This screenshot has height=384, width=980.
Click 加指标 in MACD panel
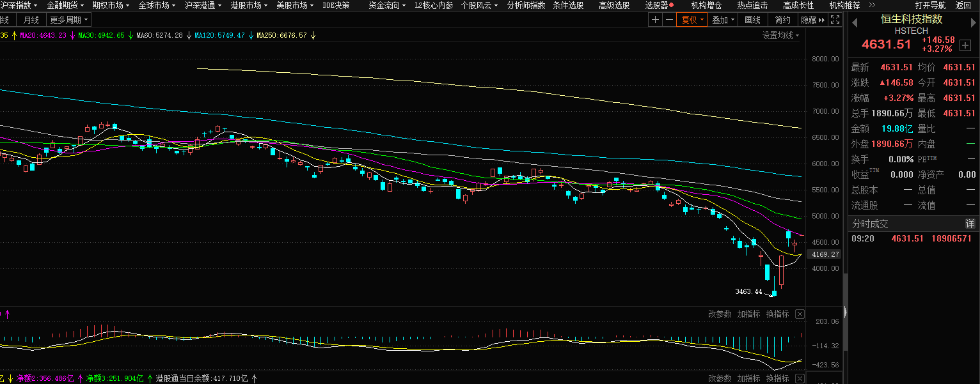[748, 314]
